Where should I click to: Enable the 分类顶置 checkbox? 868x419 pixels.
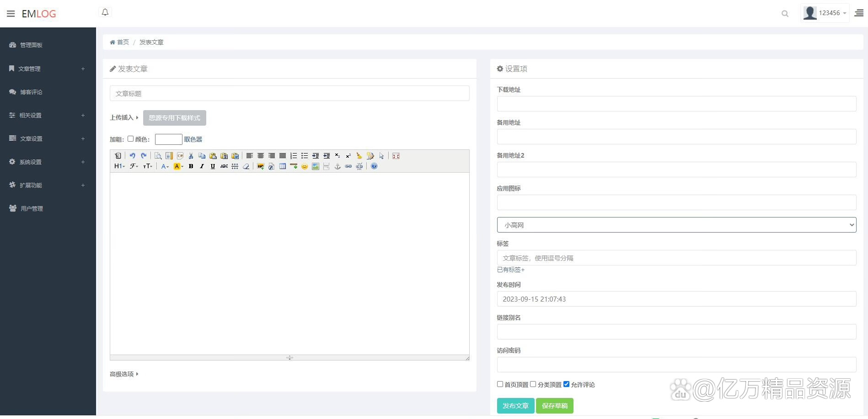coord(533,384)
